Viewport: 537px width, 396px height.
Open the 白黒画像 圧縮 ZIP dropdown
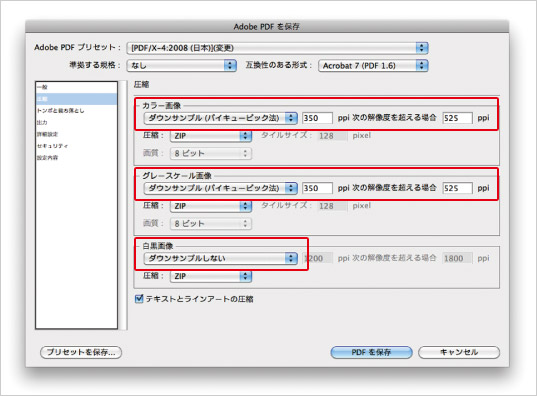coord(211,276)
